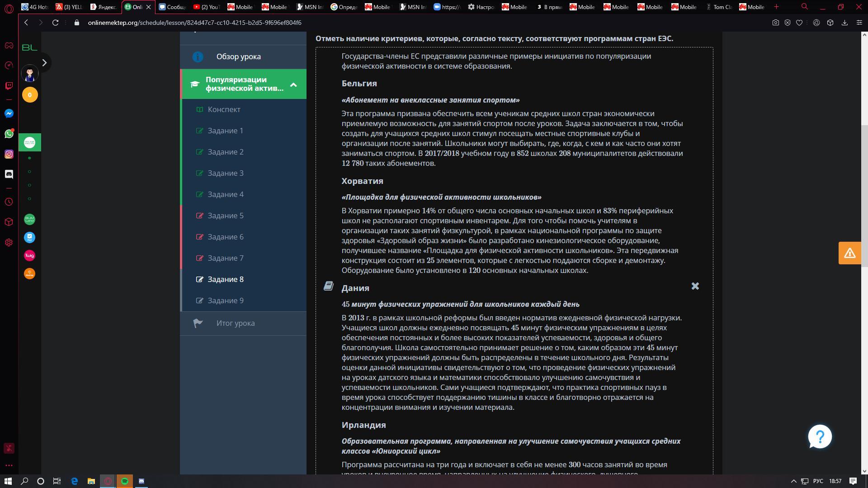Open the Discord sidebar icon
Screen dimensions: 868x488
coord(9,174)
